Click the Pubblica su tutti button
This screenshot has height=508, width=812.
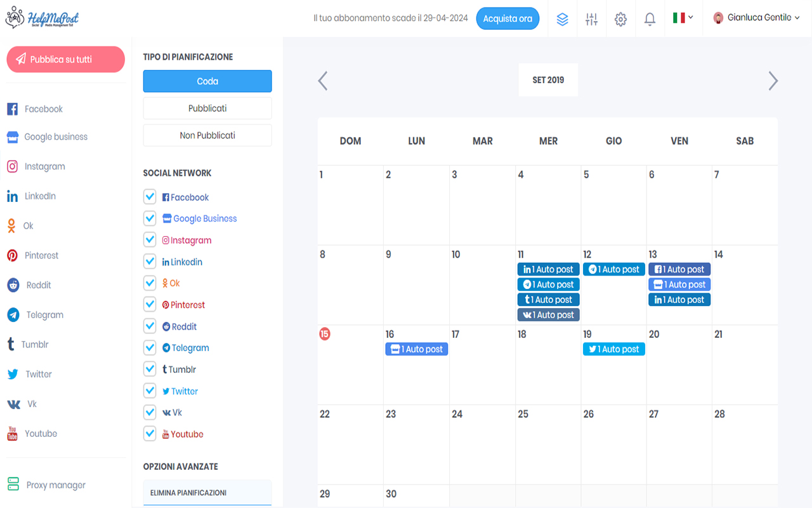coord(65,59)
